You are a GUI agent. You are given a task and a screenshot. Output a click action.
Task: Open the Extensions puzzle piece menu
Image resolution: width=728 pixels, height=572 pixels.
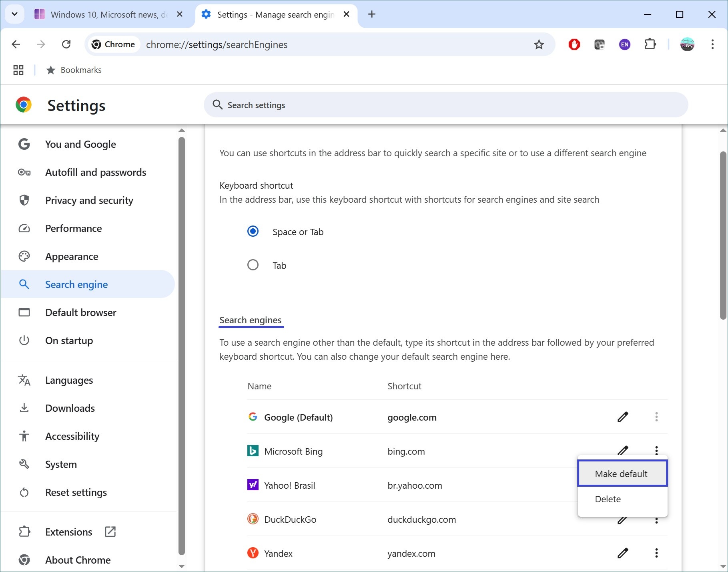(650, 44)
